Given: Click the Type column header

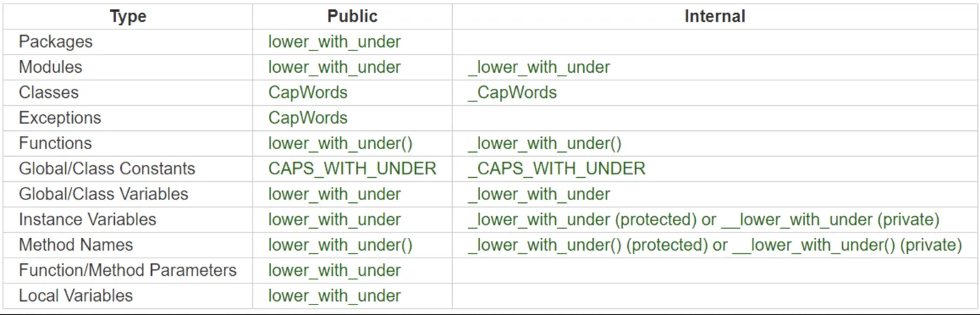Looking at the screenshot, I should (127, 16).
